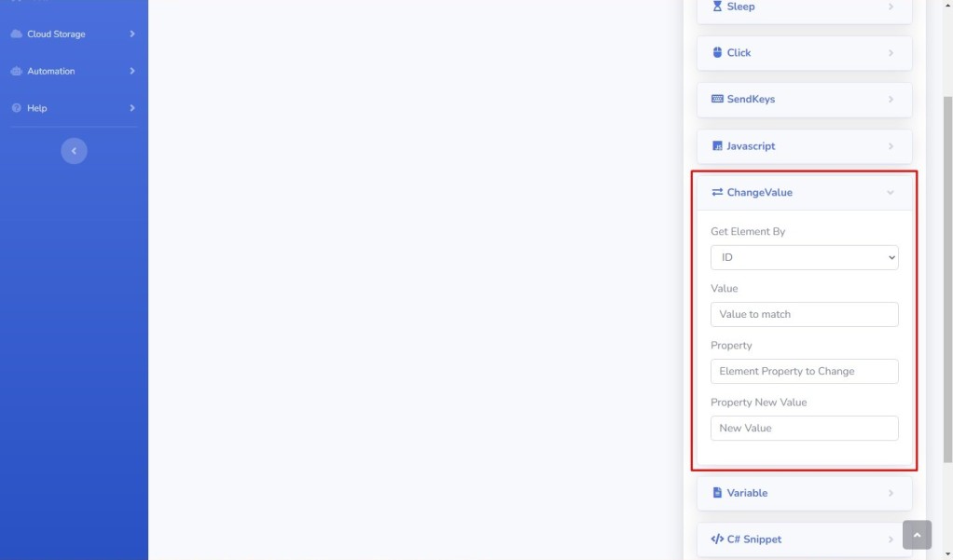Click the ChangeValue swap arrows icon

(717, 193)
